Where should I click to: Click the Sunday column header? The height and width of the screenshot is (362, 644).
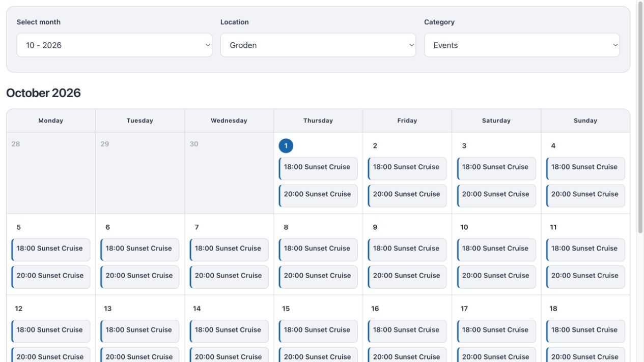click(x=585, y=120)
